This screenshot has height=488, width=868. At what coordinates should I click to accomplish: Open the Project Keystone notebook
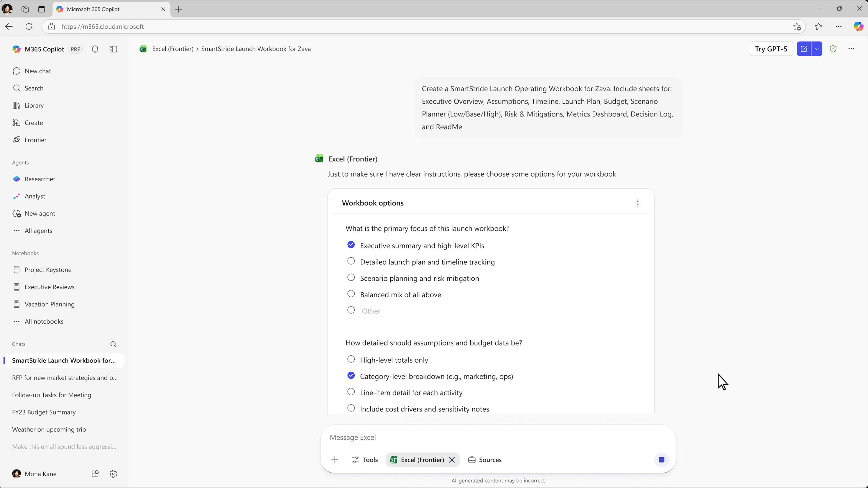click(48, 270)
